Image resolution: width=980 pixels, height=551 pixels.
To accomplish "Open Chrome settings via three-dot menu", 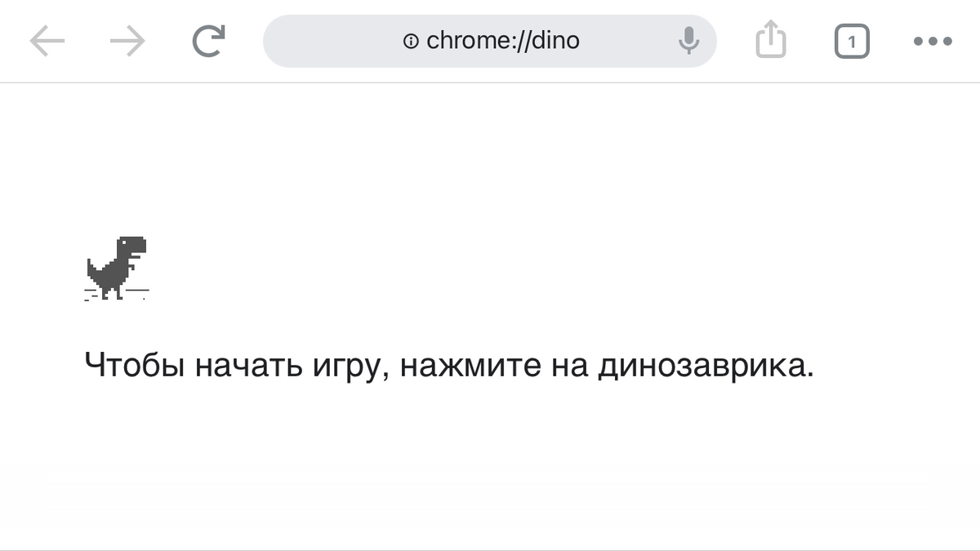I will coord(933,40).
